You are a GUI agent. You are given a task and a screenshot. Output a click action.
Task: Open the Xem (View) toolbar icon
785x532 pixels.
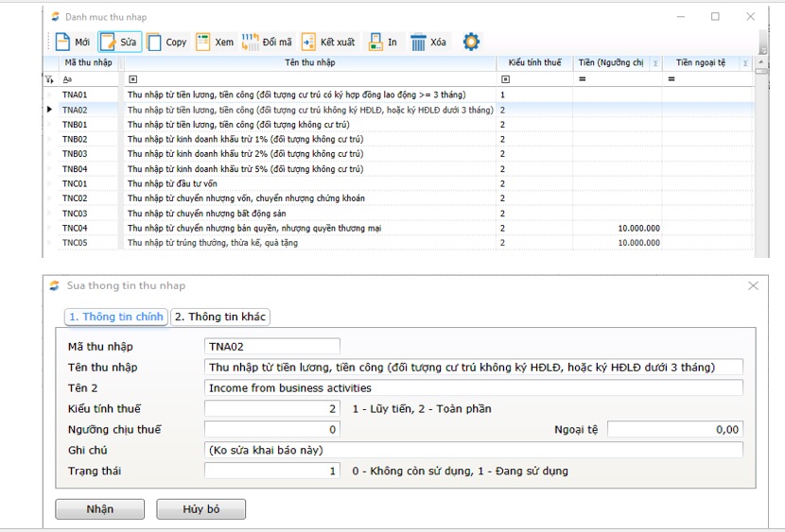pyautogui.click(x=203, y=42)
